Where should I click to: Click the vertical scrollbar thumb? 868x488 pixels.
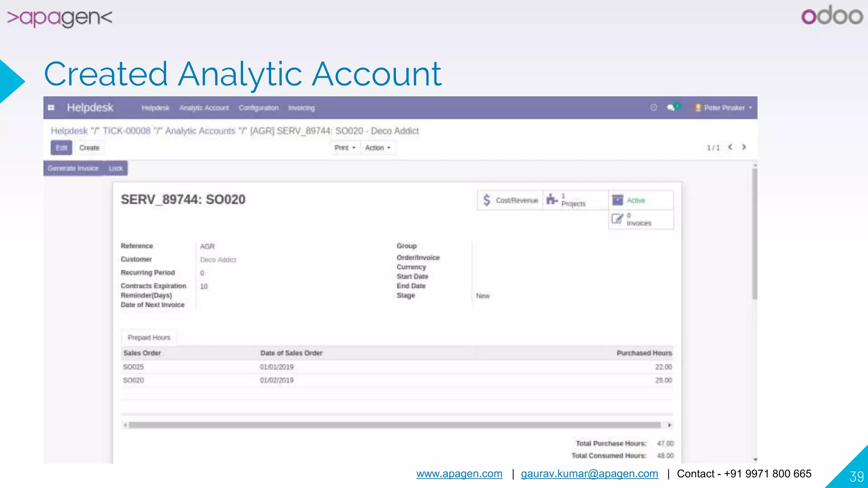coord(755,233)
